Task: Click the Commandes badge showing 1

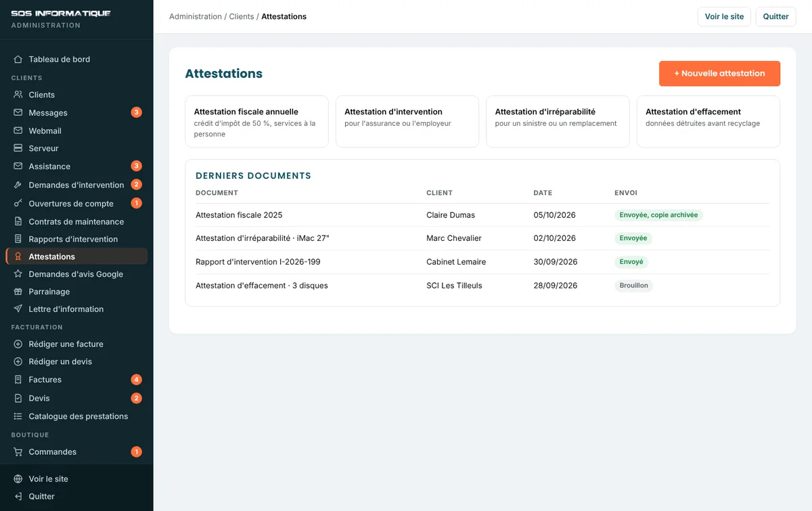Action: point(136,451)
